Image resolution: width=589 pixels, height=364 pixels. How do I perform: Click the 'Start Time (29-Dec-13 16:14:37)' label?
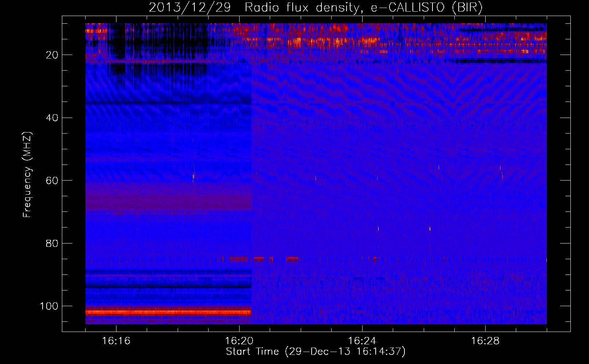point(316,352)
